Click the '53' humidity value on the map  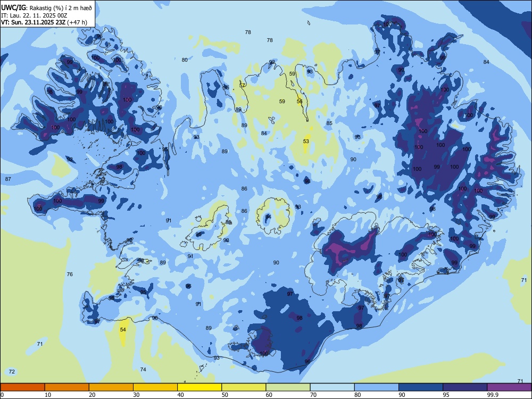[x=306, y=141]
